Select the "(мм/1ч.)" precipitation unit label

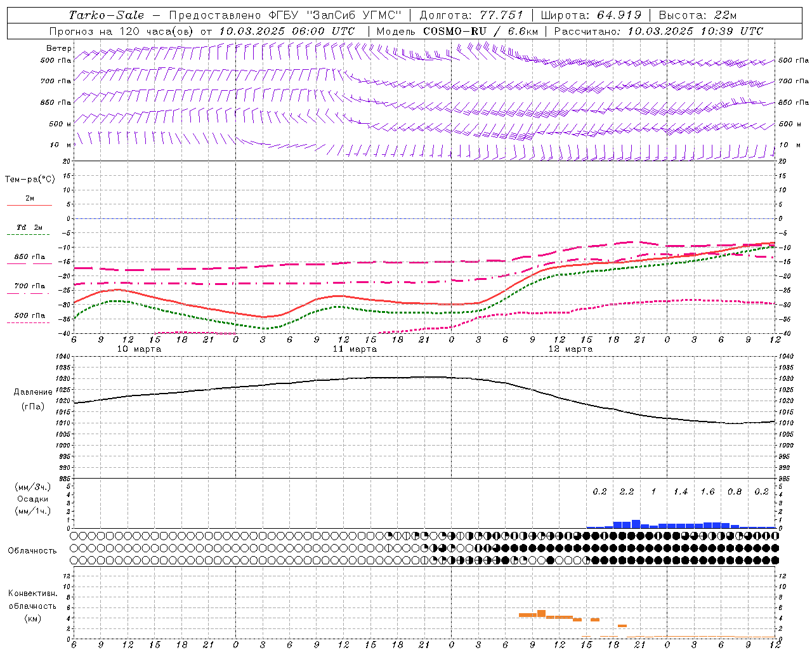33,511
